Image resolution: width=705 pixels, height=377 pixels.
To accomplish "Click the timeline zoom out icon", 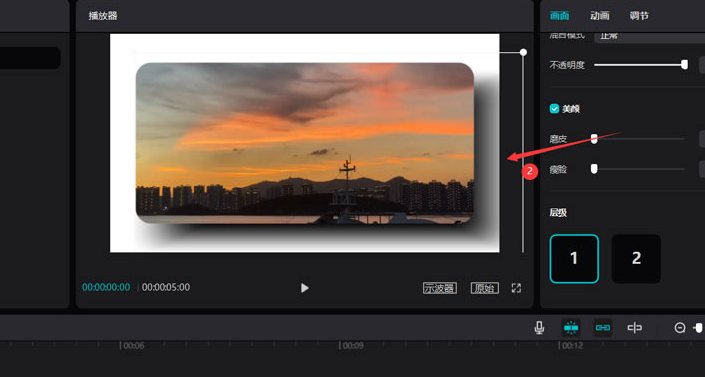I will [680, 328].
